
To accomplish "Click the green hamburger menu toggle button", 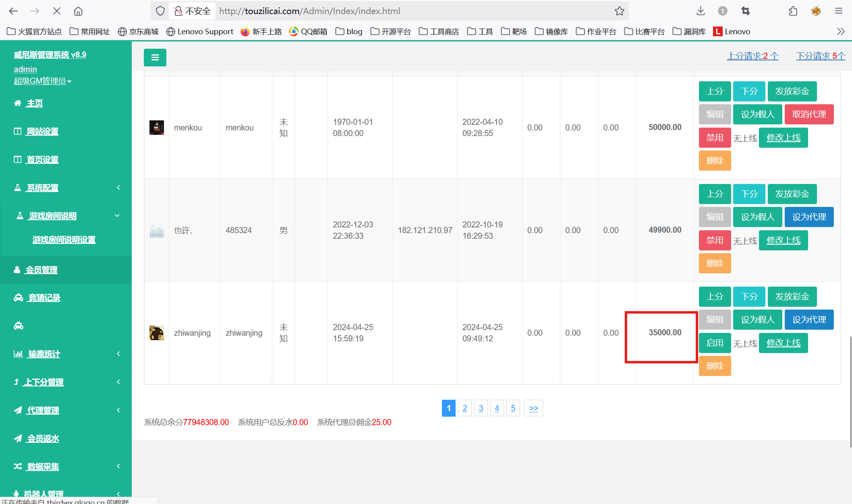I will 155,58.
